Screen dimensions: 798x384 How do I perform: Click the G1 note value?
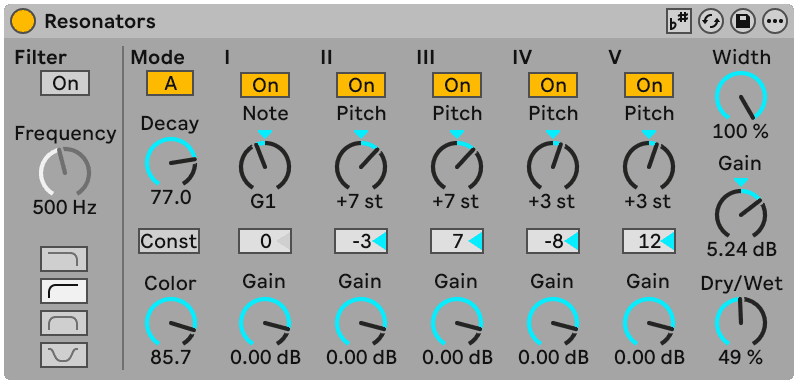coord(263,202)
